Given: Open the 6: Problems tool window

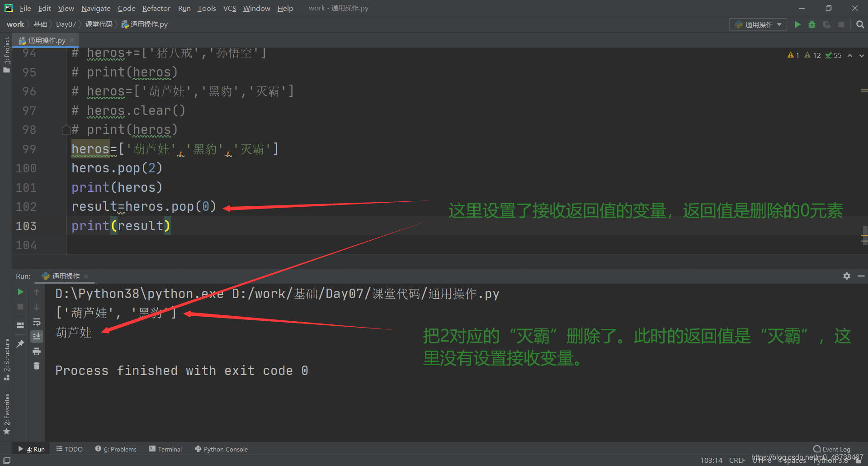Looking at the screenshot, I should tap(116, 449).
